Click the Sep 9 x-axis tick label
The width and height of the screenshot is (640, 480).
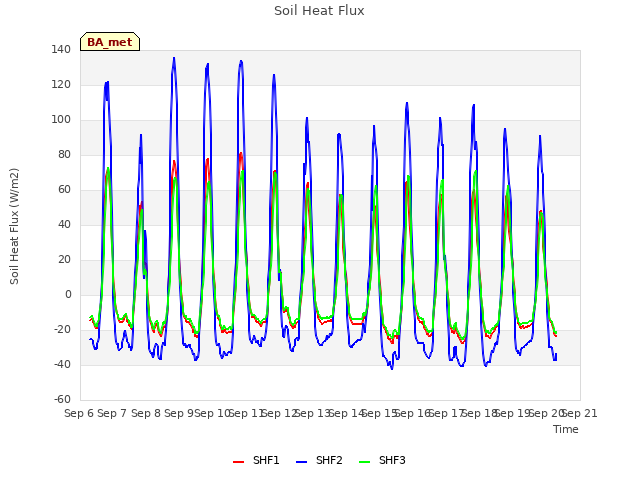click(179, 413)
